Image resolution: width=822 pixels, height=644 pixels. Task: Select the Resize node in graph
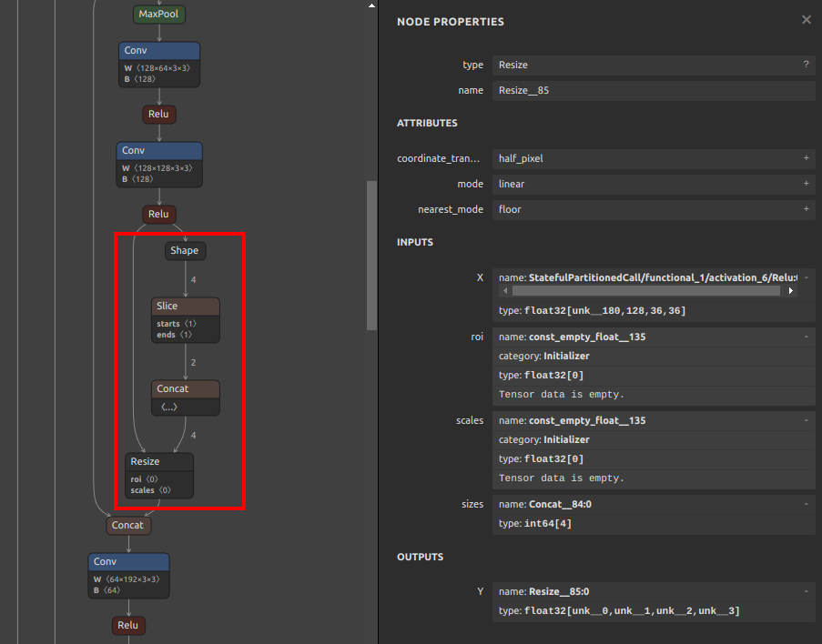coord(159,476)
